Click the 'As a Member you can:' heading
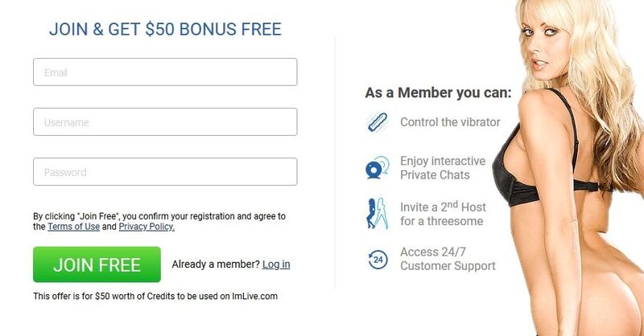The image size is (644, 336). click(x=438, y=92)
